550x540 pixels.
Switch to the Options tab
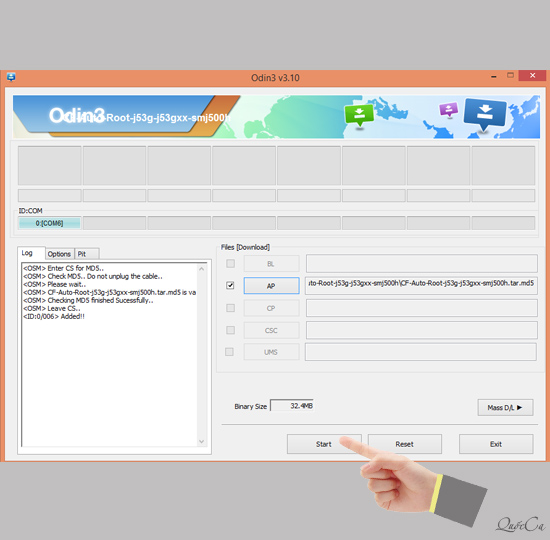pyautogui.click(x=59, y=254)
